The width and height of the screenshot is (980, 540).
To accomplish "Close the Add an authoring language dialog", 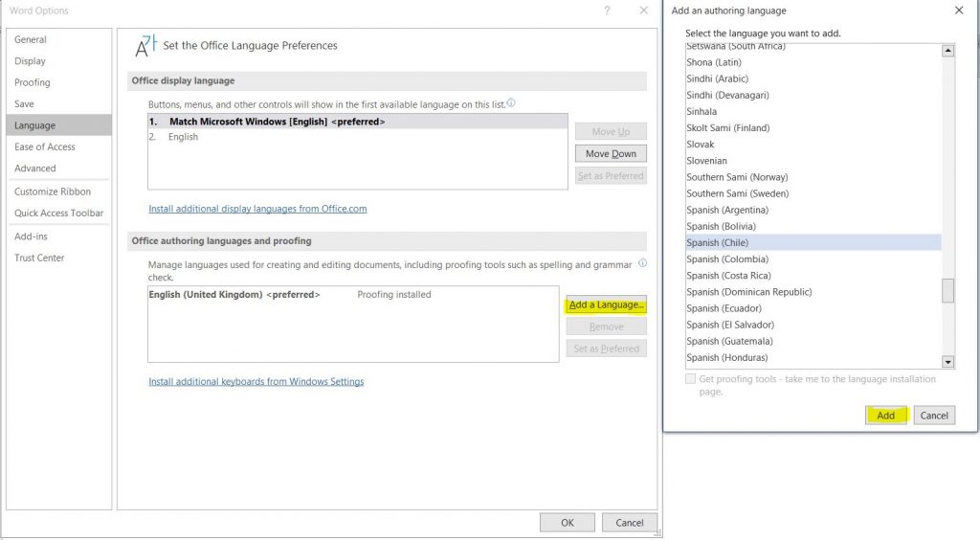I will tap(959, 11).
